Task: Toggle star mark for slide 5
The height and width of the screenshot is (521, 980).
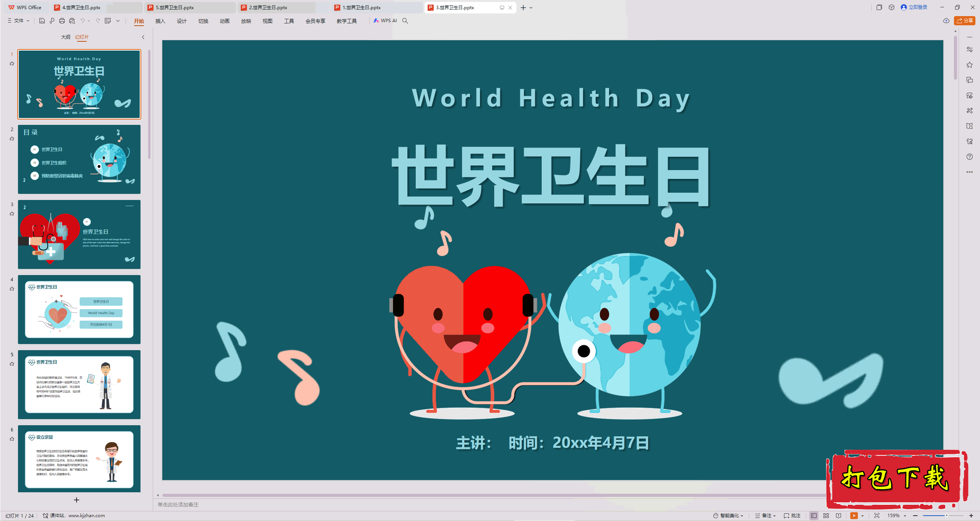Action: [12, 364]
